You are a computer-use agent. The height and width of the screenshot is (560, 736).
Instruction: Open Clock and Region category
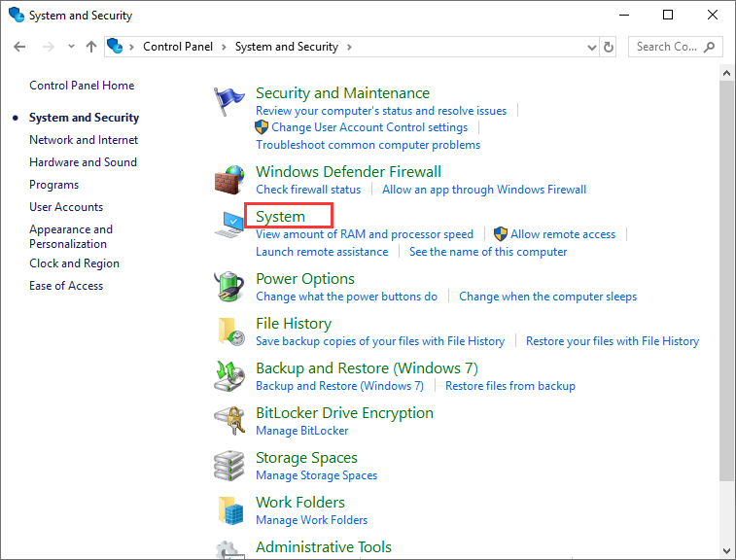74,263
